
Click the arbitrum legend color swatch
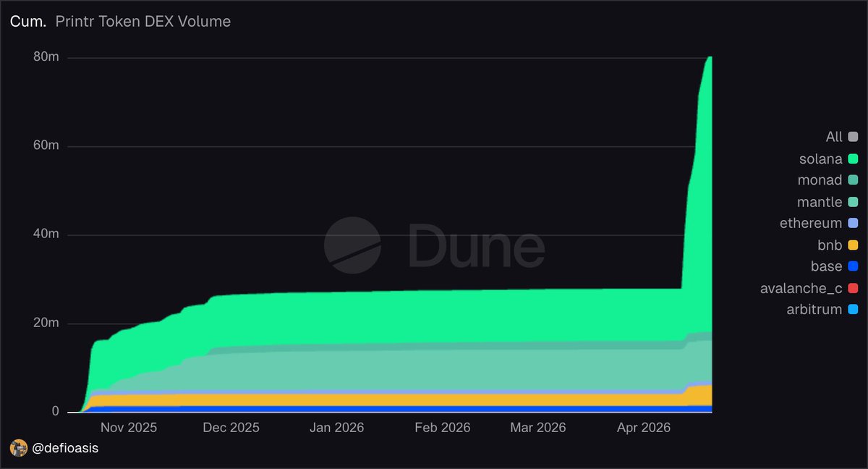click(854, 310)
